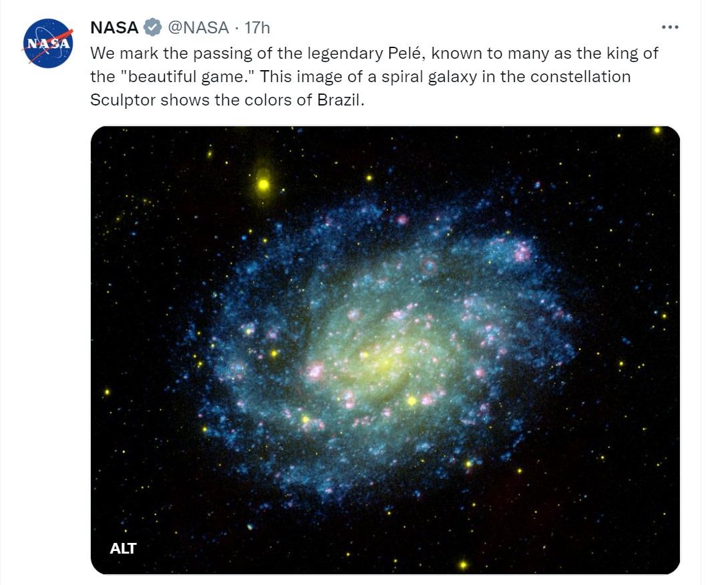The height and width of the screenshot is (585, 728).
Task: Click the bold NASA display name
Action: pos(114,27)
